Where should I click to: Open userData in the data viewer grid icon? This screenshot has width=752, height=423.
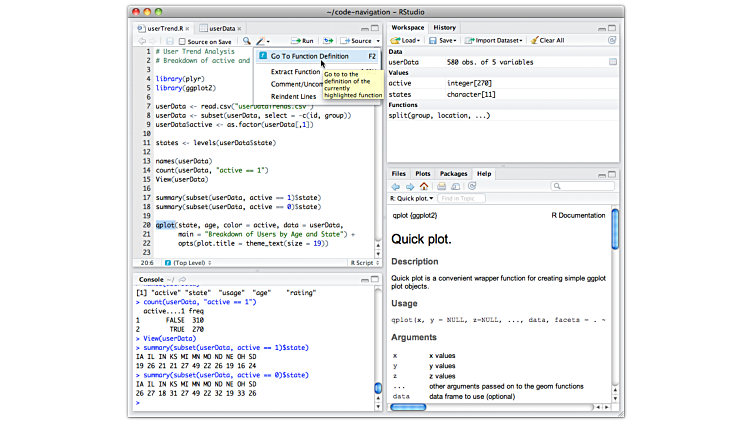click(612, 62)
